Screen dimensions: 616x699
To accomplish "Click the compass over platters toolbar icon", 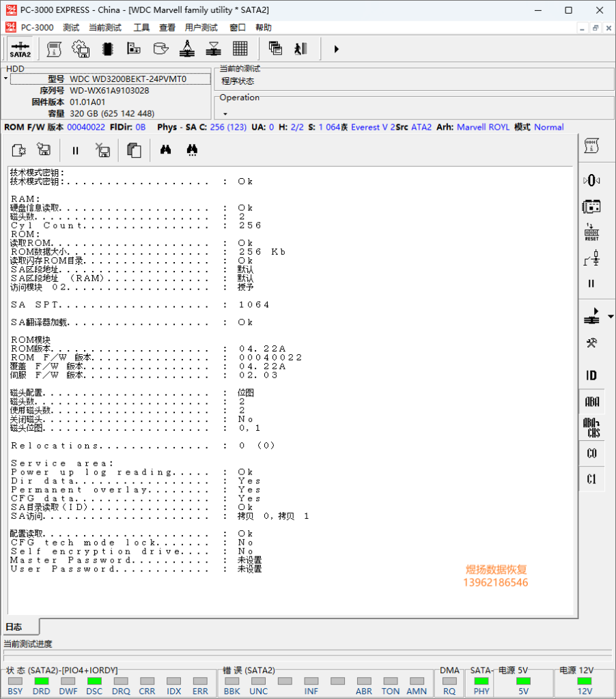I will 187,48.
